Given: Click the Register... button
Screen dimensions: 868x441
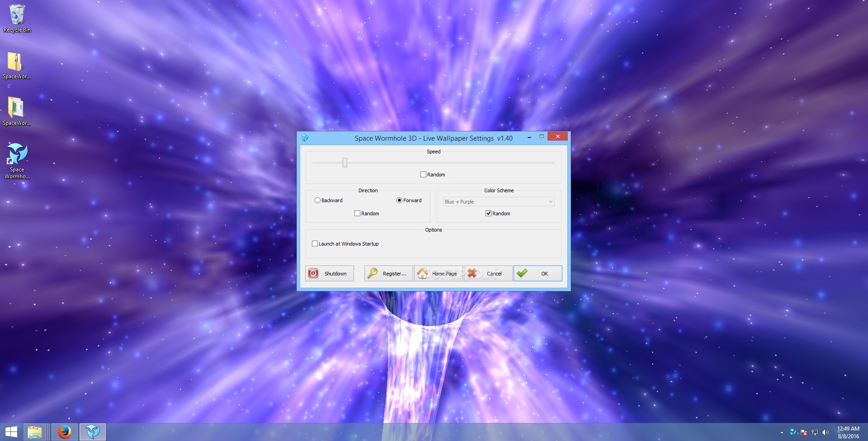Looking at the screenshot, I should [x=388, y=273].
